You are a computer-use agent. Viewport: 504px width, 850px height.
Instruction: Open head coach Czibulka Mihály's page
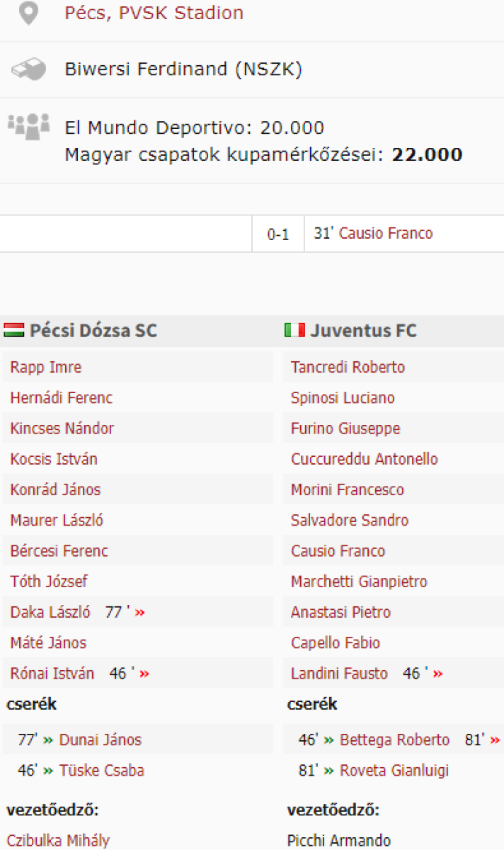click(x=58, y=841)
